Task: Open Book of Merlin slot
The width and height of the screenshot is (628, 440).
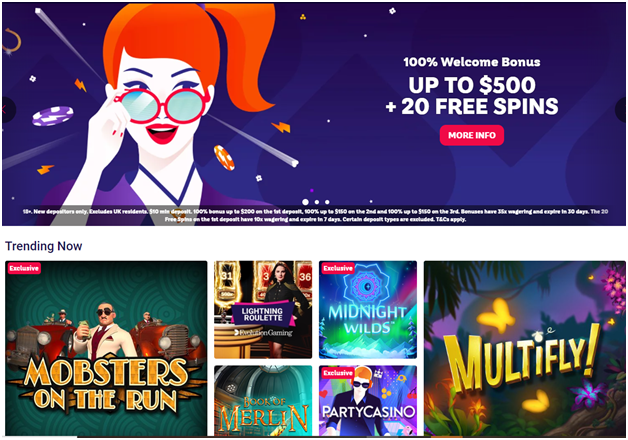Action: (263, 400)
